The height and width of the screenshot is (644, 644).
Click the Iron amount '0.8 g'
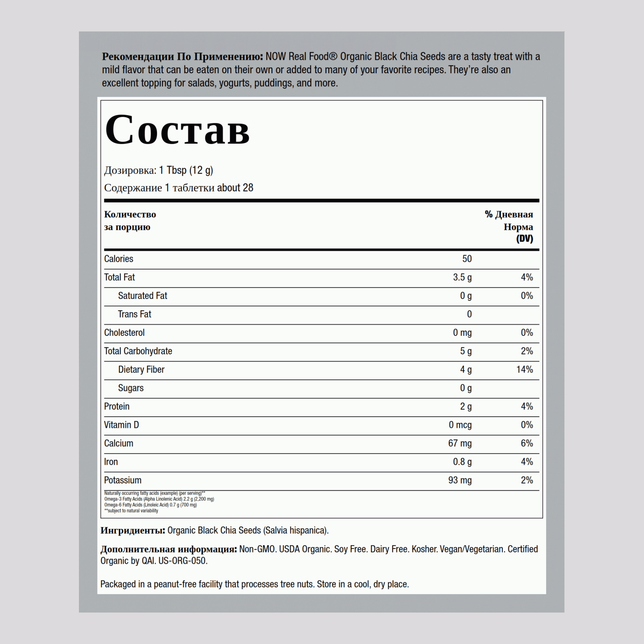point(462,462)
